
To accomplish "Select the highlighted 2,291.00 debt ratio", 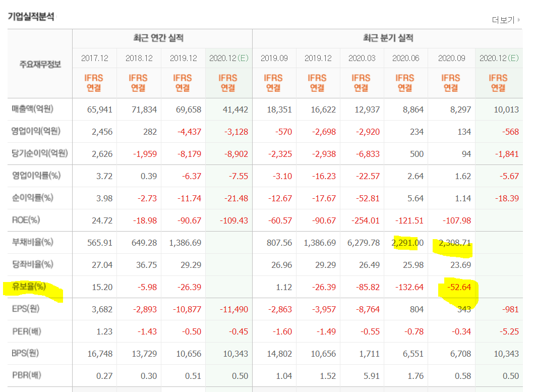I will click(x=407, y=243).
